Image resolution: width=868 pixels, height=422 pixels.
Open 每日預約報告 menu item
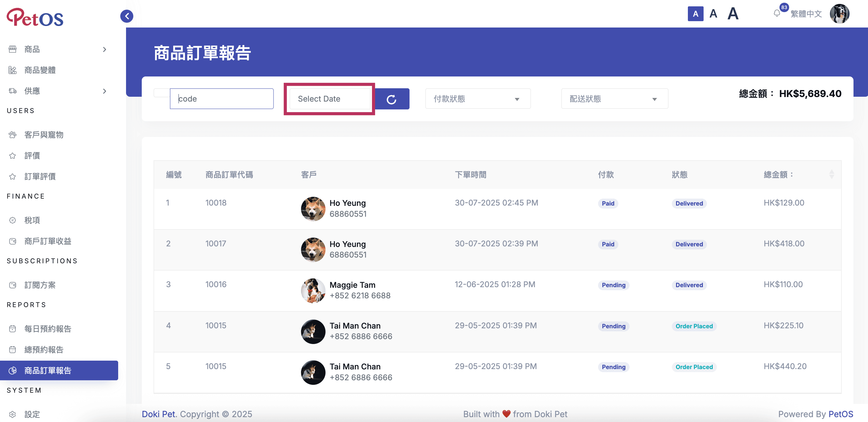(x=47, y=329)
